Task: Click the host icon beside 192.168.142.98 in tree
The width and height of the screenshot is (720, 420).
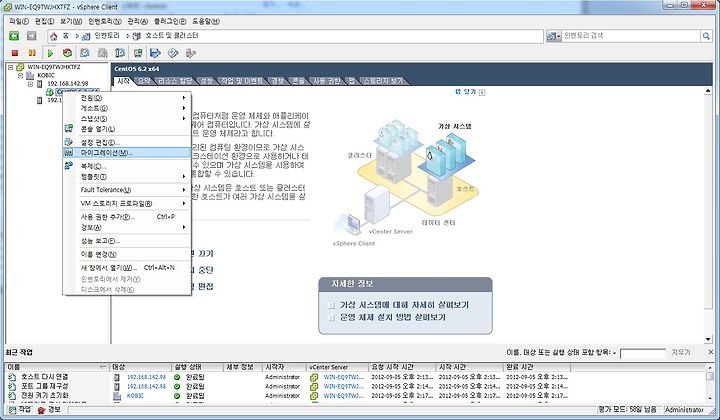Action: (39, 84)
